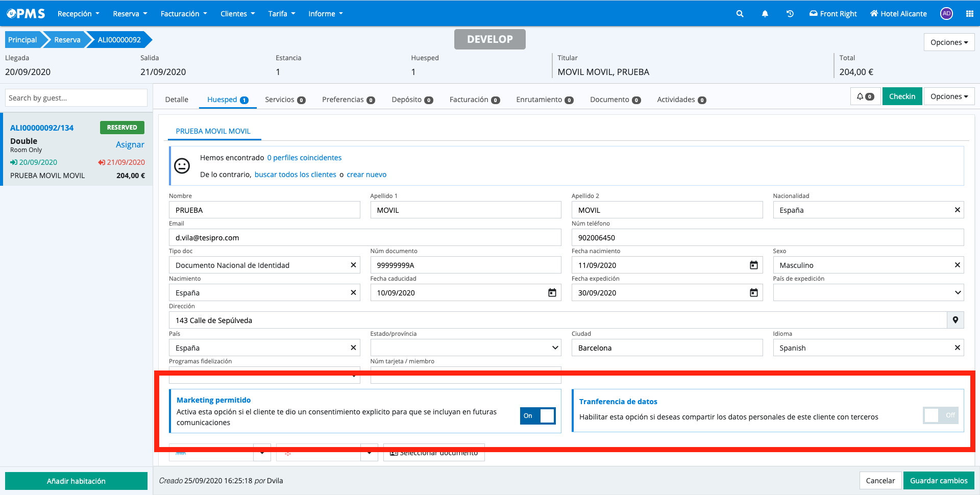
Task: Switch to the Servicios tab
Action: coord(284,100)
